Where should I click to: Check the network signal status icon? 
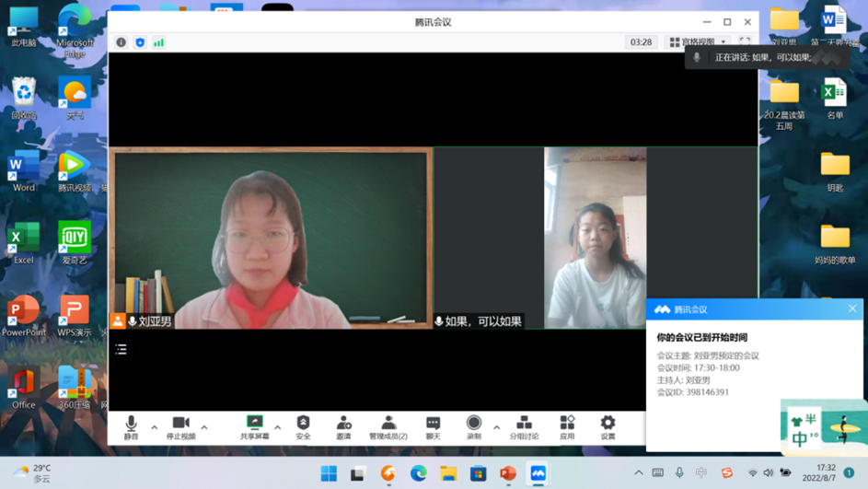click(159, 42)
